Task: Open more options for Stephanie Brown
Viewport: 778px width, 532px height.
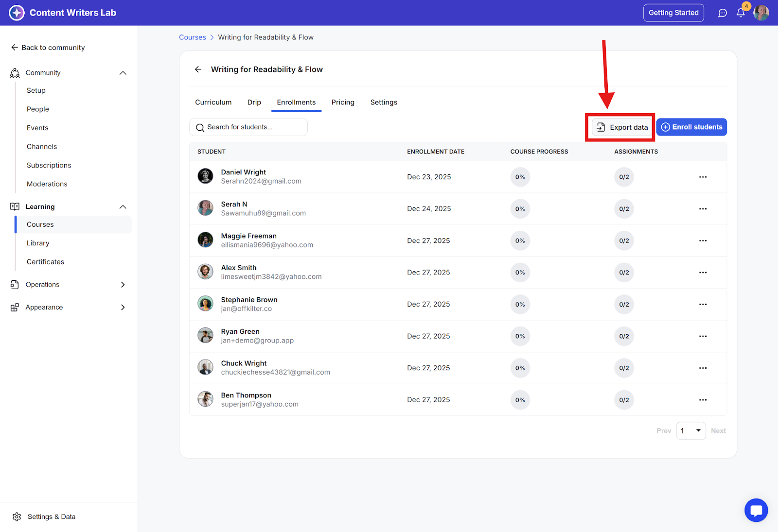Action: point(703,304)
